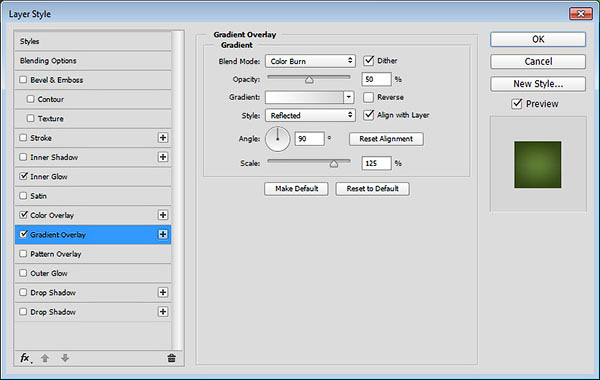The width and height of the screenshot is (600, 380).
Task: Click the Scale slider handle
Action: click(334, 164)
